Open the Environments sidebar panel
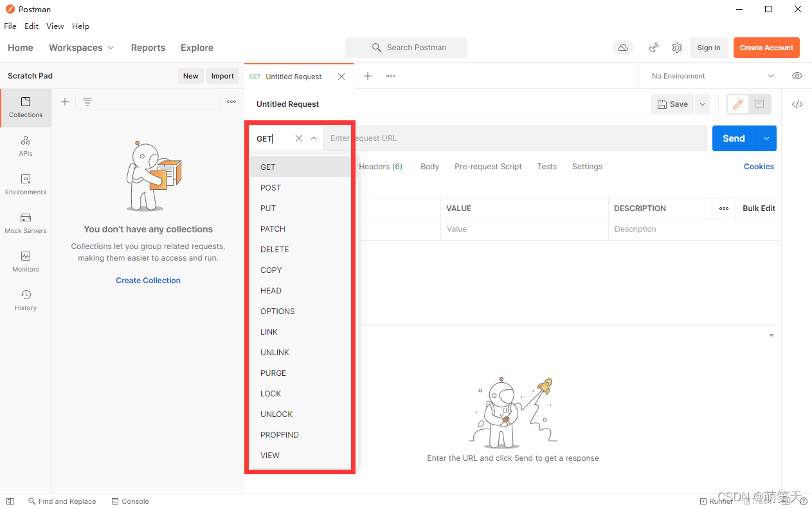 (26, 185)
